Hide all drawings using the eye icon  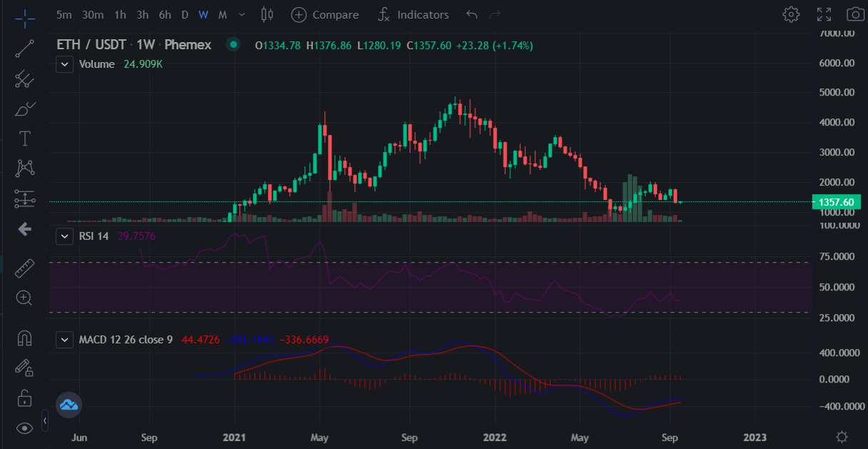click(x=24, y=427)
